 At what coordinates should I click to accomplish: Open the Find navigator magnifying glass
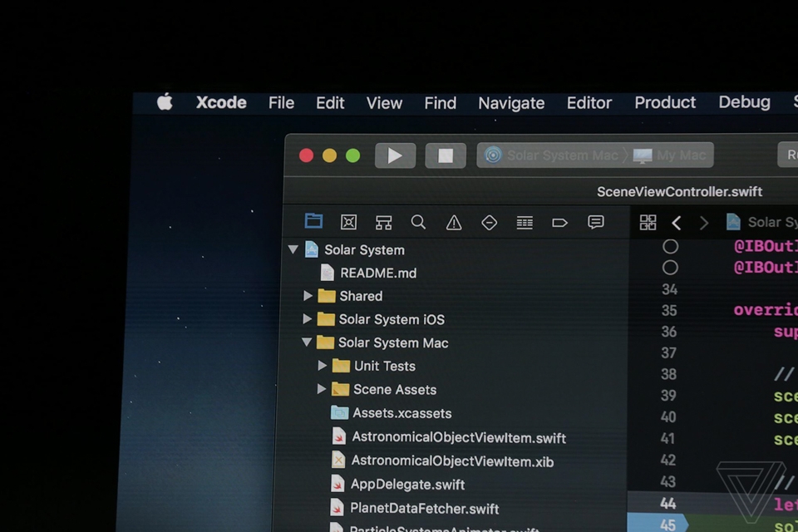[x=418, y=222]
